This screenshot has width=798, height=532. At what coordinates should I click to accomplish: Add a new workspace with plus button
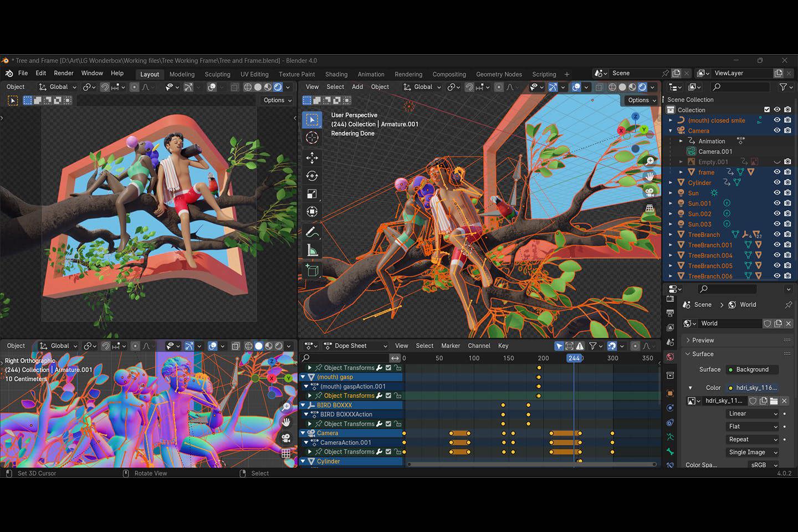(566, 74)
